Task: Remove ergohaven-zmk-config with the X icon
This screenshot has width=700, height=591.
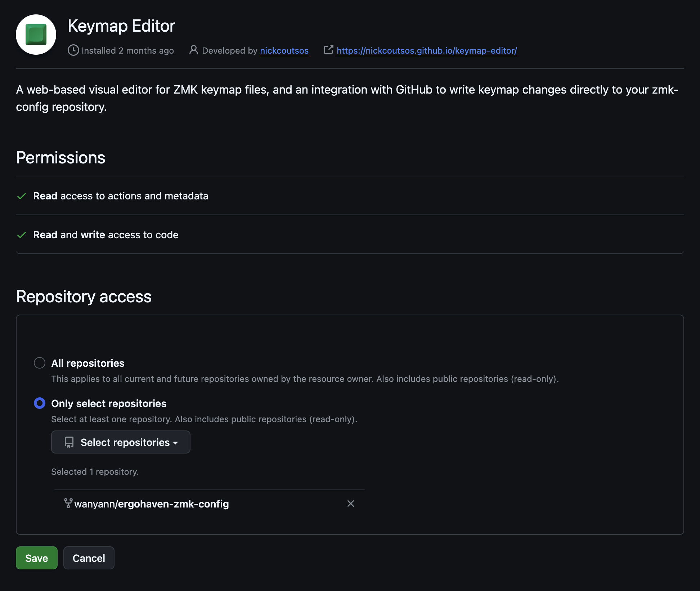Action: pyautogui.click(x=350, y=504)
